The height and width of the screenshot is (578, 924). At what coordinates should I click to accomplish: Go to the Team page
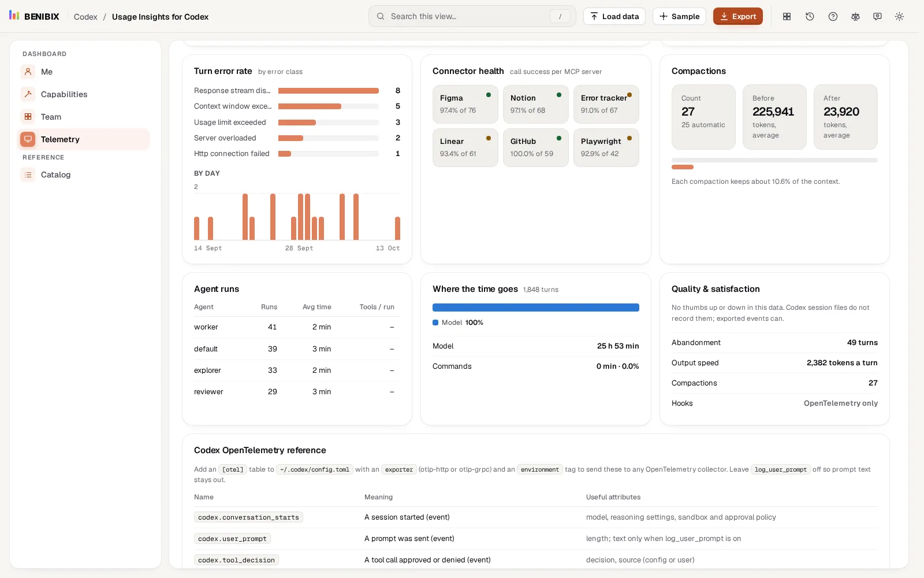coord(83,117)
